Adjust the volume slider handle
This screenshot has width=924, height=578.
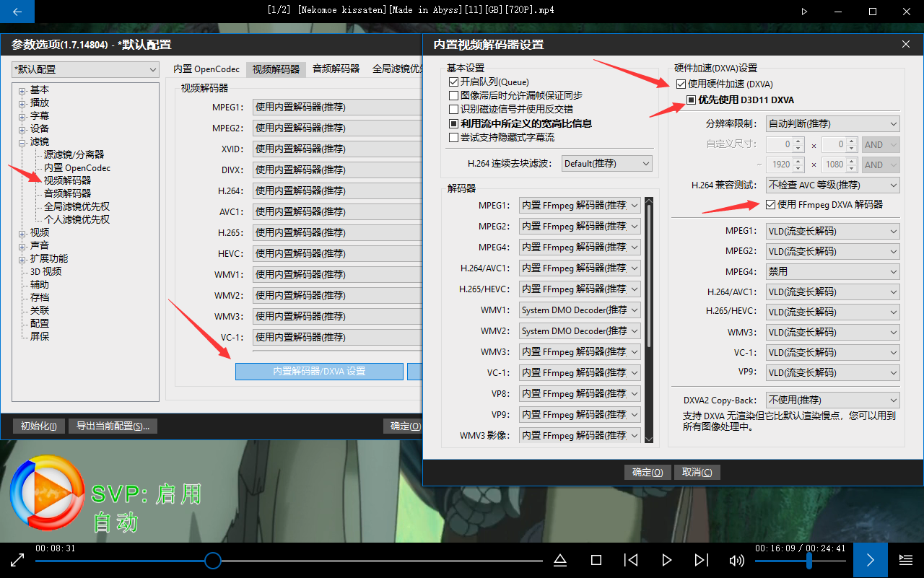click(x=809, y=561)
